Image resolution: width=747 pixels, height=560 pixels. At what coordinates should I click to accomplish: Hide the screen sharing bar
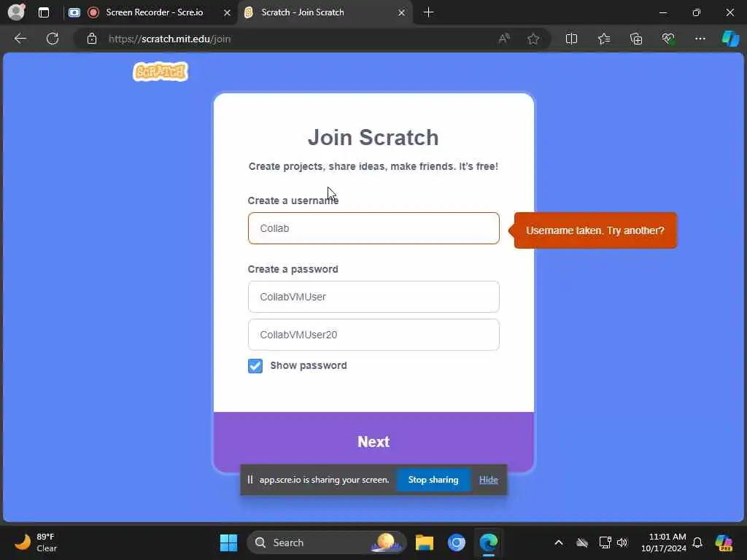click(488, 480)
